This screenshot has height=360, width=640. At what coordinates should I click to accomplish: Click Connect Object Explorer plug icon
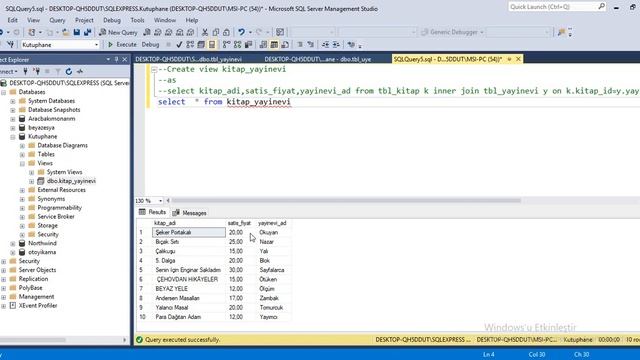25,71
